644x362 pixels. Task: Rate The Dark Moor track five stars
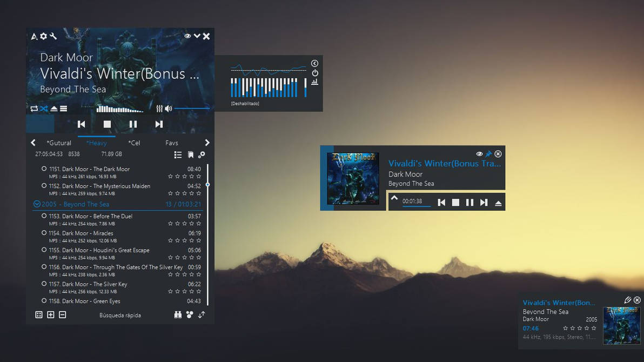click(x=199, y=176)
